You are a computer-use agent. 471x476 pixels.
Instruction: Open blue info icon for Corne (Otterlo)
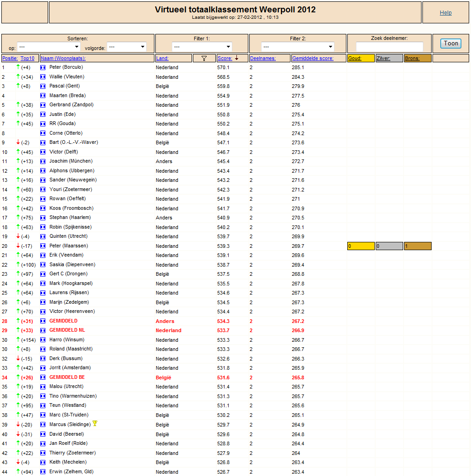43,133
